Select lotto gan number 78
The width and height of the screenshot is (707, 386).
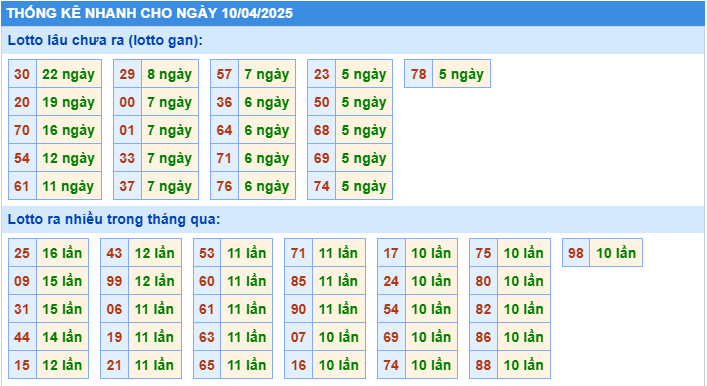[418, 74]
